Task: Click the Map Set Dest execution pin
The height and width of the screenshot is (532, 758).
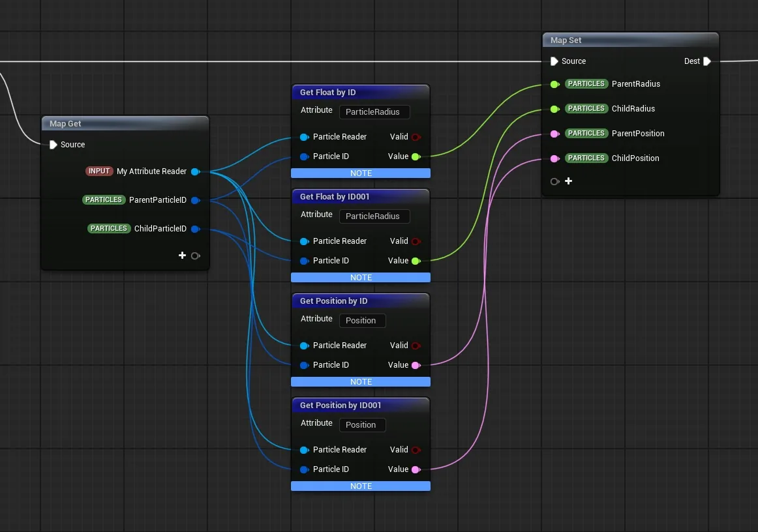Action: tap(706, 61)
